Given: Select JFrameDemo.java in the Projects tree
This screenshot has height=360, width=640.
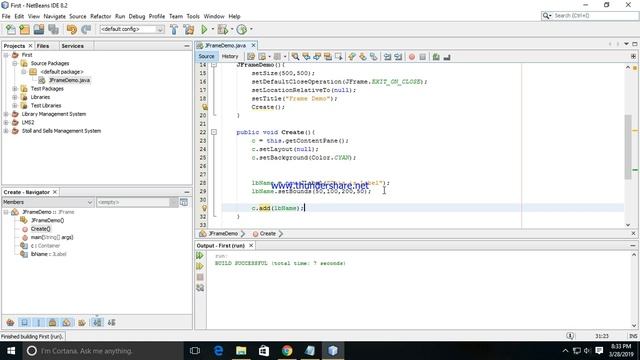Looking at the screenshot, I should point(69,80).
